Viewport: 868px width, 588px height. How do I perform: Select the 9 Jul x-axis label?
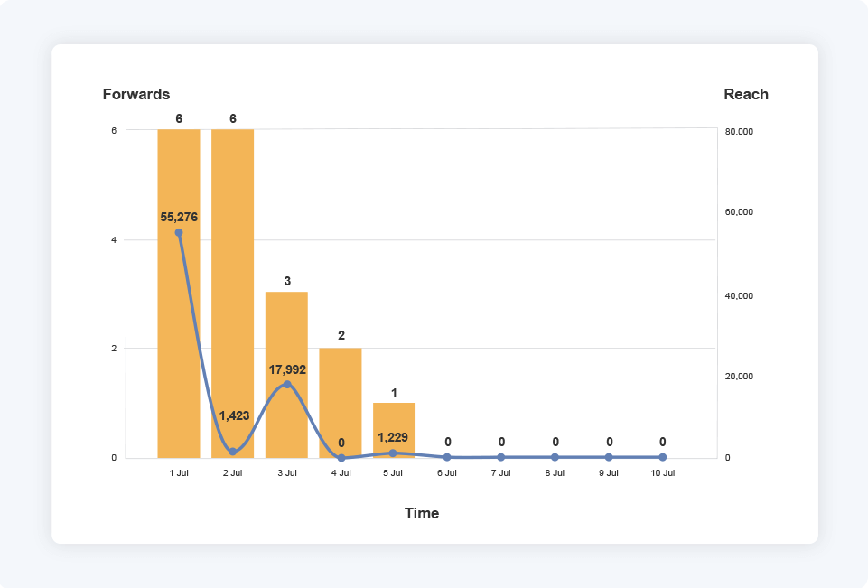click(x=610, y=473)
